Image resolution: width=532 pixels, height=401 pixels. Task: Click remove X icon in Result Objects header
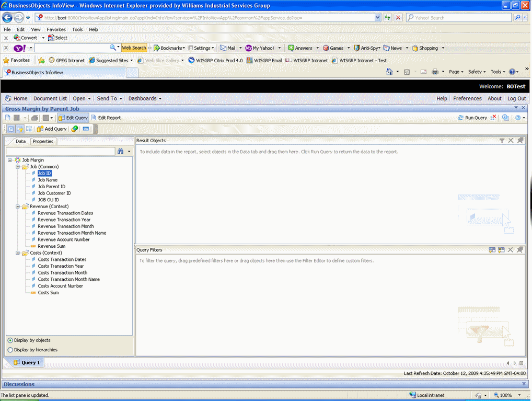click(x=511, y=141)
